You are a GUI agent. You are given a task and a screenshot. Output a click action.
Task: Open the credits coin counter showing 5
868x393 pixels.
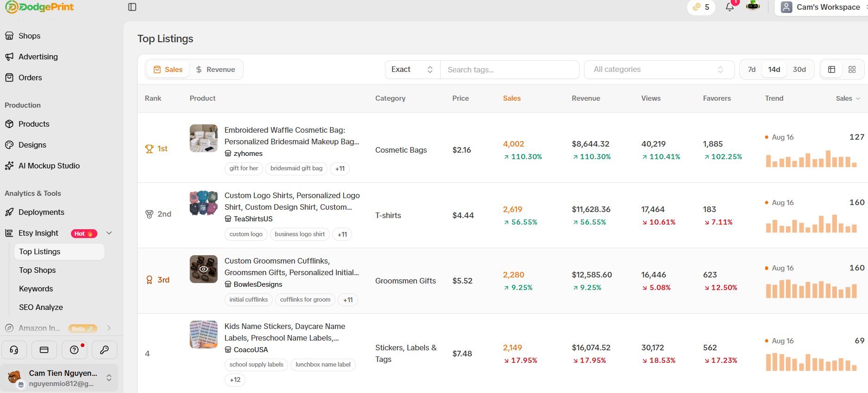(701, 7)
